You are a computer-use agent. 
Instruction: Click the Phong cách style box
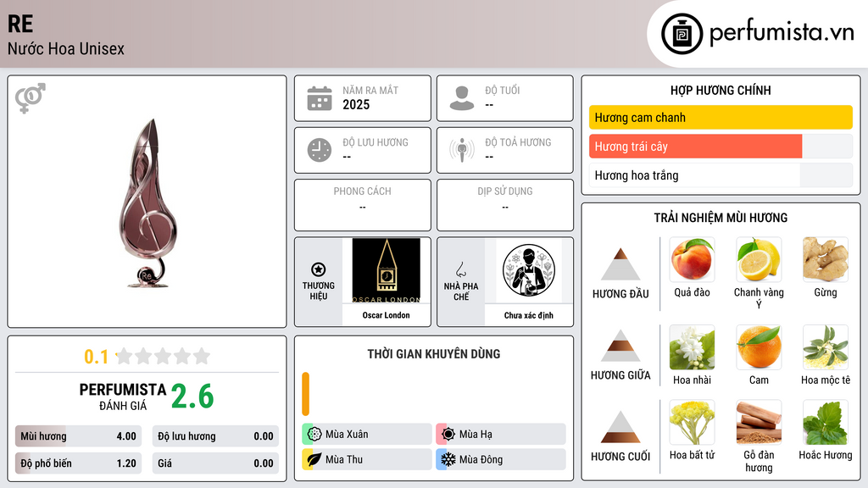[x=363, y=205]
